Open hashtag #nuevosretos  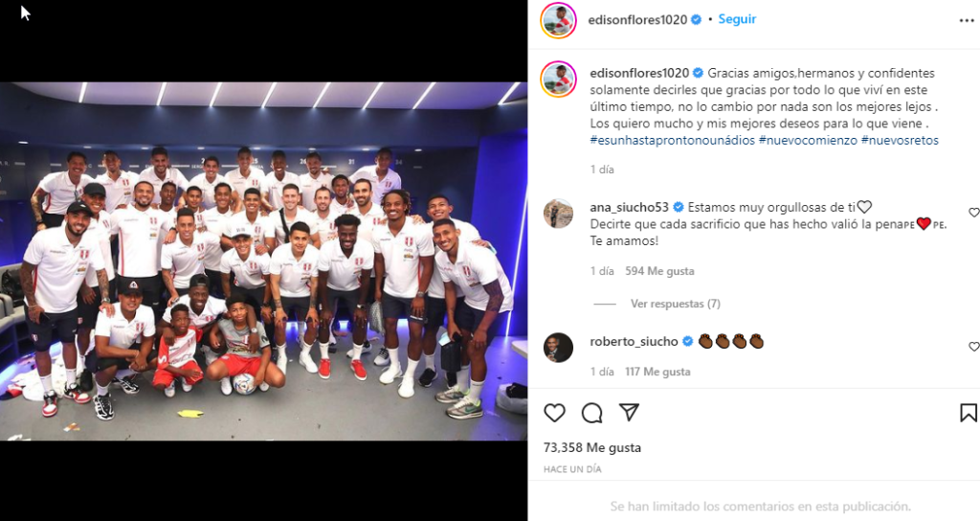click(x=900, y=140)
